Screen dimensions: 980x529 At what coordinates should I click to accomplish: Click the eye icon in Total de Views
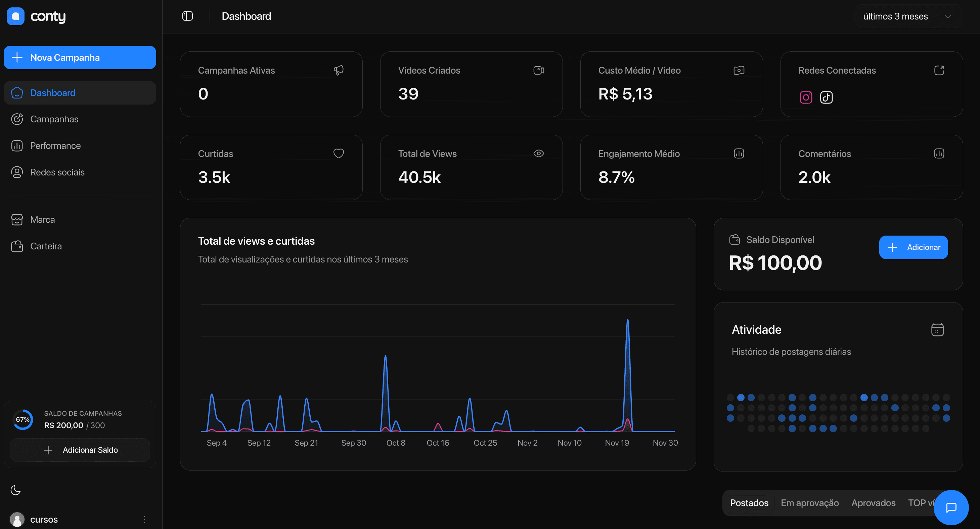point(538,153)
